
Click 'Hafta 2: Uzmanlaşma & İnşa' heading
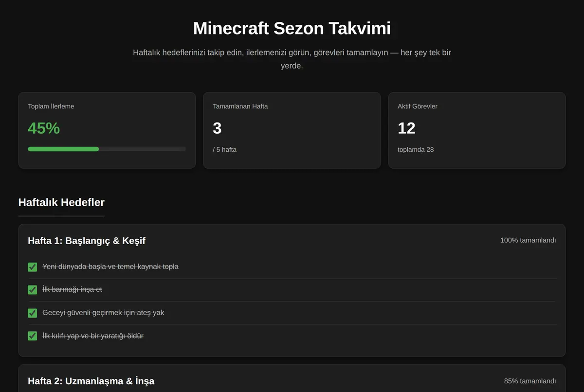click(91, 381)
